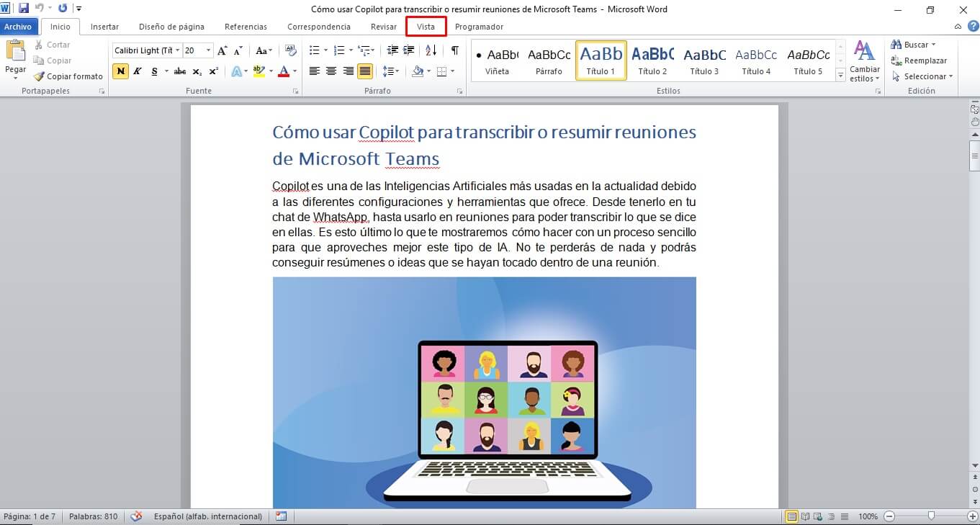Open the numbered list dropdown arrow

[350, 50]
